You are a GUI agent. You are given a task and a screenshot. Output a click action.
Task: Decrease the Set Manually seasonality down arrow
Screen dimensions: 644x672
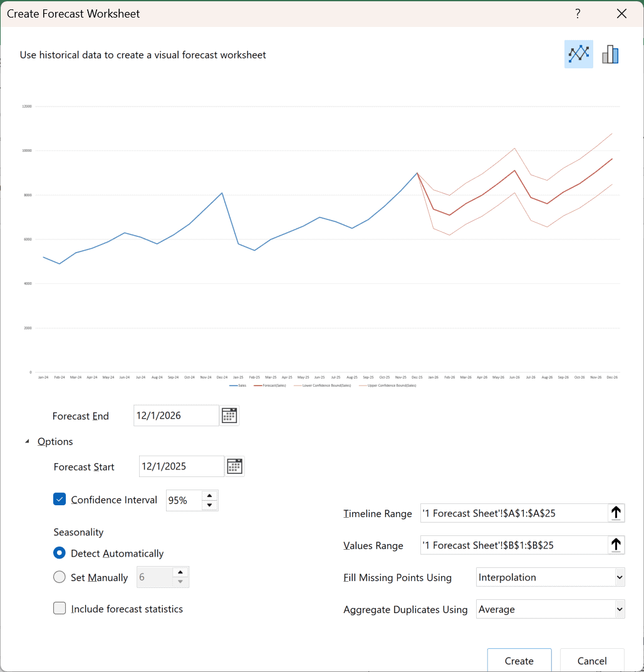pos(180,582)
